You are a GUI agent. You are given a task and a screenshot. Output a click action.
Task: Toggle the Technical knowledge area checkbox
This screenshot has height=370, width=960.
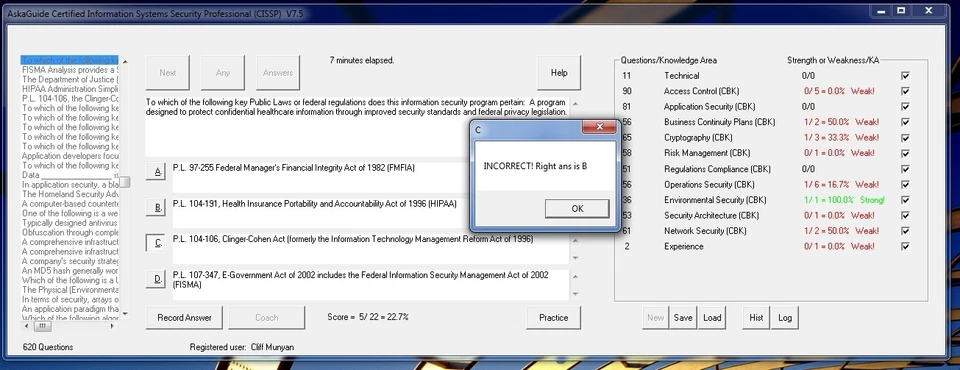tap(905, 75)
